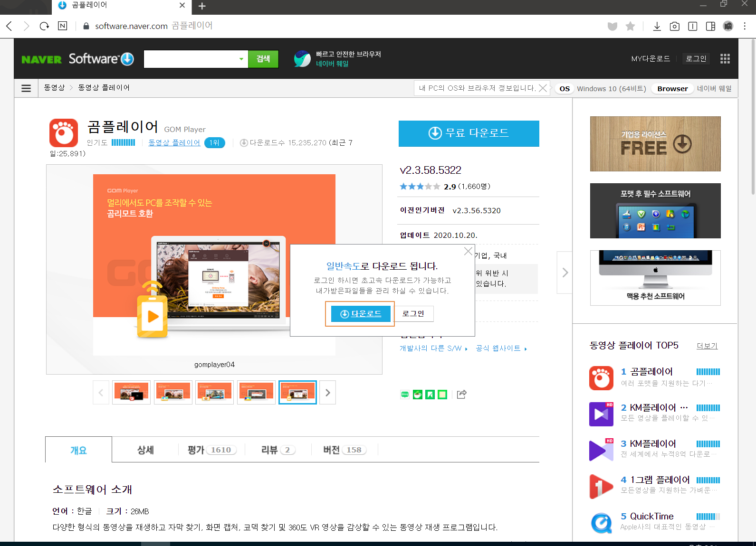The image size is (756, 546).
Task: Show next screenshot with right arrow
Action: point(327,393)
